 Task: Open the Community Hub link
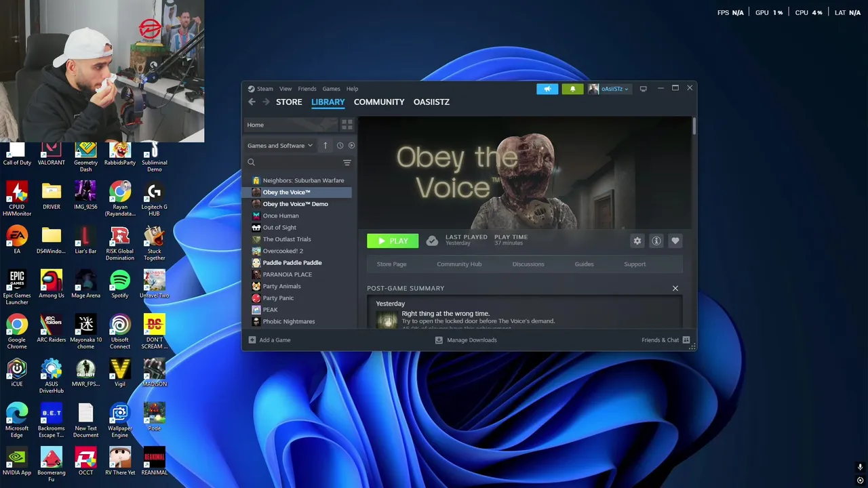pos(459,264)
